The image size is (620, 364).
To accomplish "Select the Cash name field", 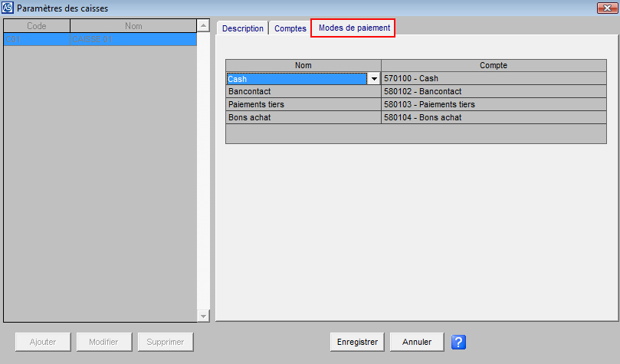I will click(297, 79).
